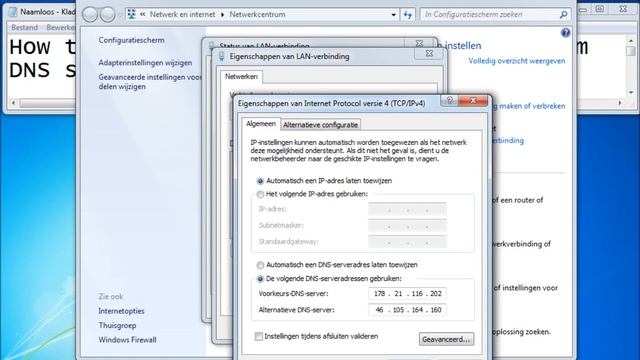Expand arrow after Netwerk en internet breadcrumb

tap(222, 15)
